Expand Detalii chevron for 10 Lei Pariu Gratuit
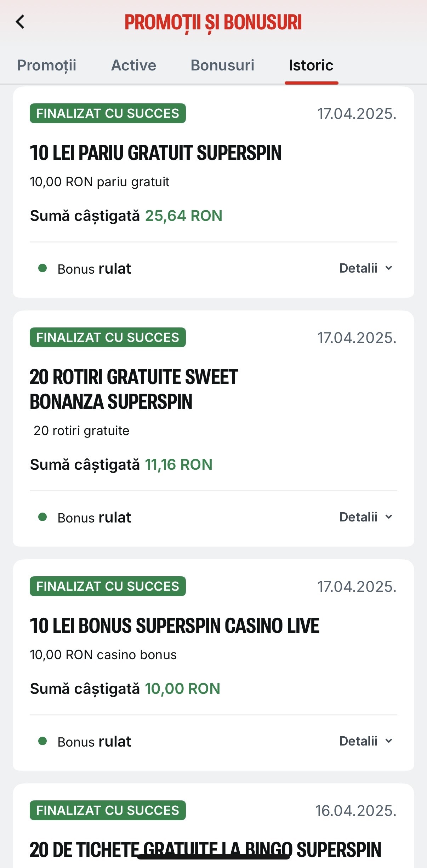 366,268
